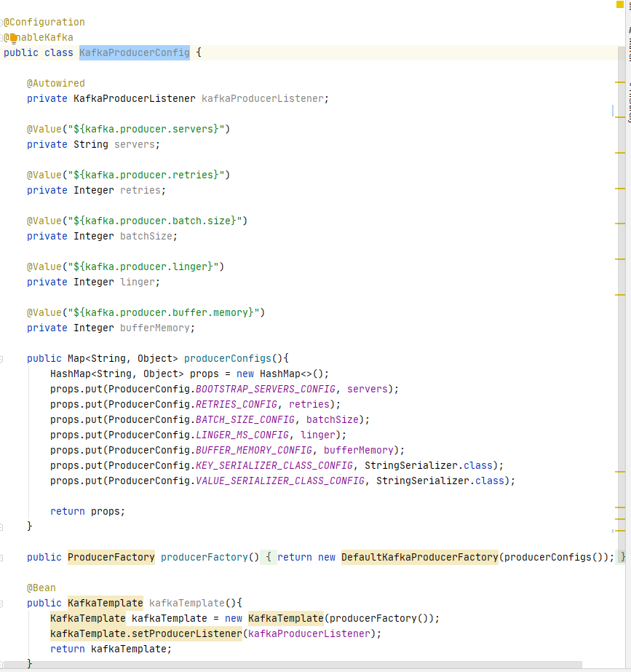Click the yellow inspection status square at top-right
The height and width of the screenshot is (672, 631).
point(619,4)
